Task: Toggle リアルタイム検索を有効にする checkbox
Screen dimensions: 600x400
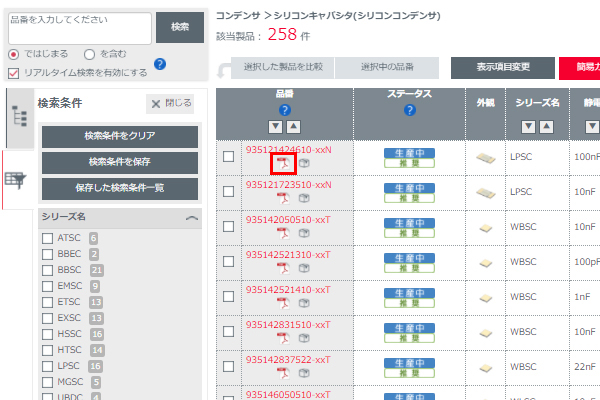Action: pyautogui.click(x=13, y=72)
